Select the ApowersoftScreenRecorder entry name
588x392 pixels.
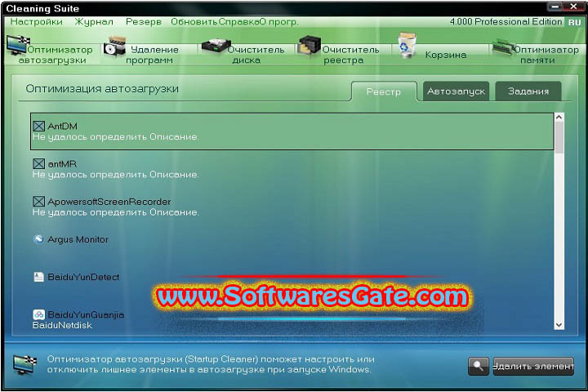click(109, 202)
